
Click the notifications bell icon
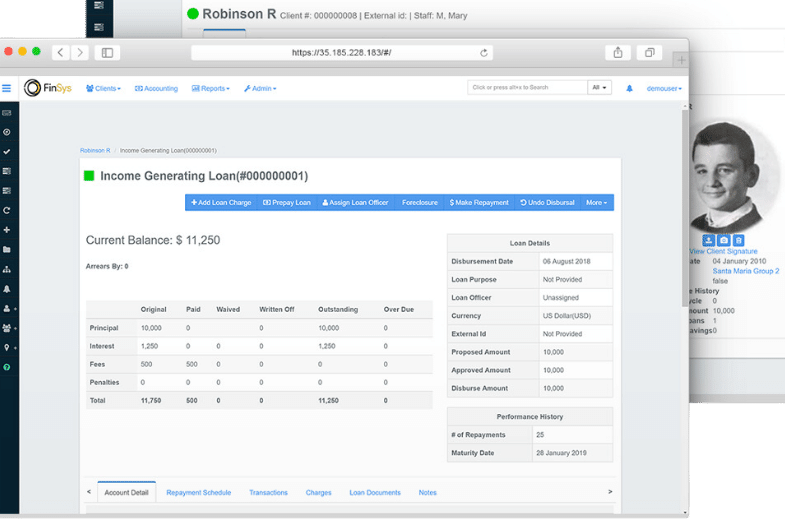[x=630, y=88]
